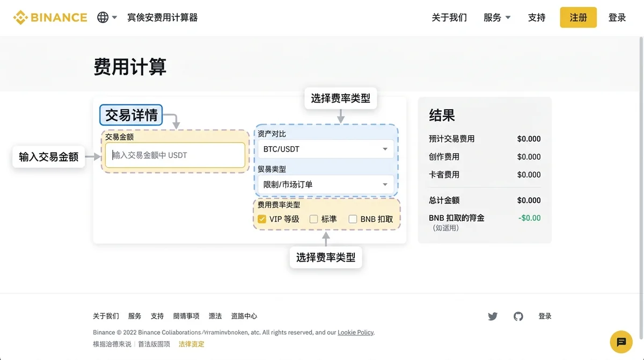Open the 限制/市场订单 type dropdown
The width and height of the screenshot is (644, 360).
(x=326, y=184)
